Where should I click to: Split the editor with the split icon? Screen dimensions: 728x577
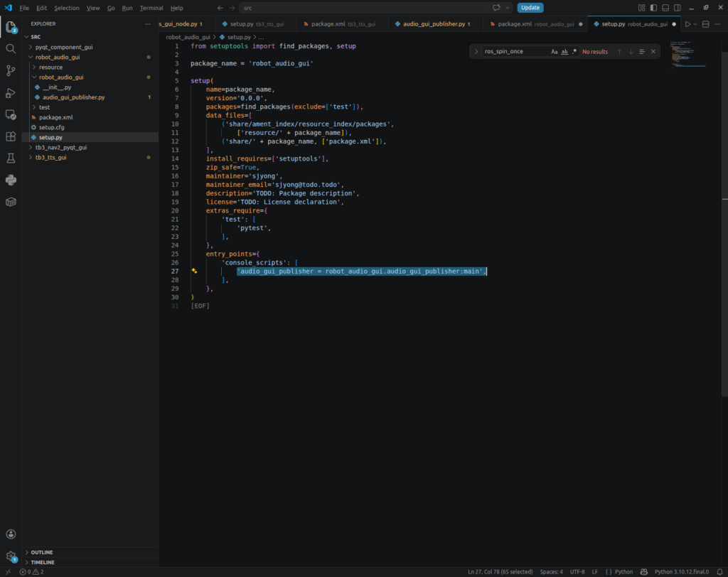[706, 24]
